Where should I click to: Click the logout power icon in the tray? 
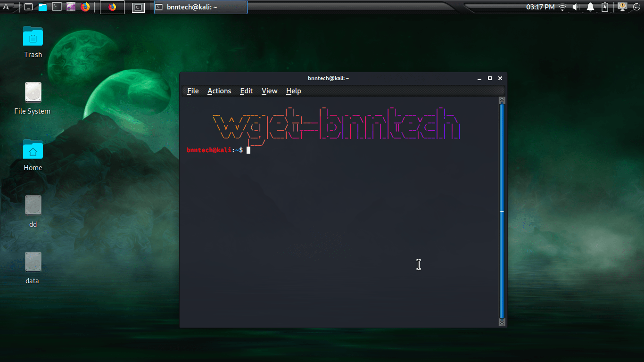636,7
